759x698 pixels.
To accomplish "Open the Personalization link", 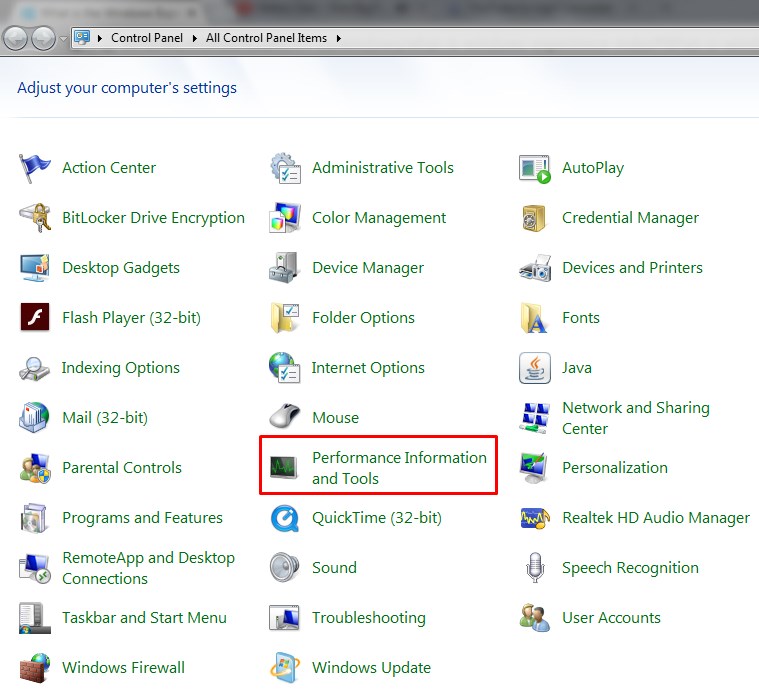I will tap(615, 468).
